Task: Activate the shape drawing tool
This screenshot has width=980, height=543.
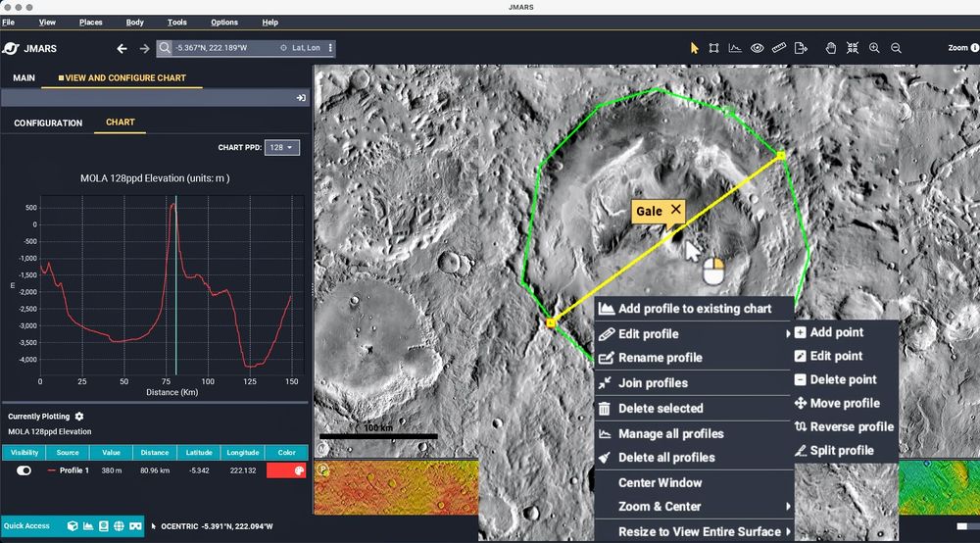Action: click(x=713, y=48)
